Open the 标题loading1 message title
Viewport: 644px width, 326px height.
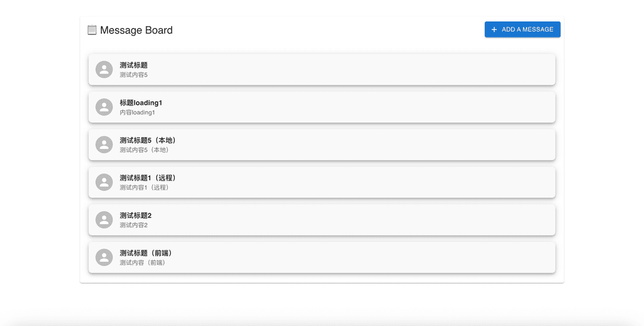pos(141,103)
